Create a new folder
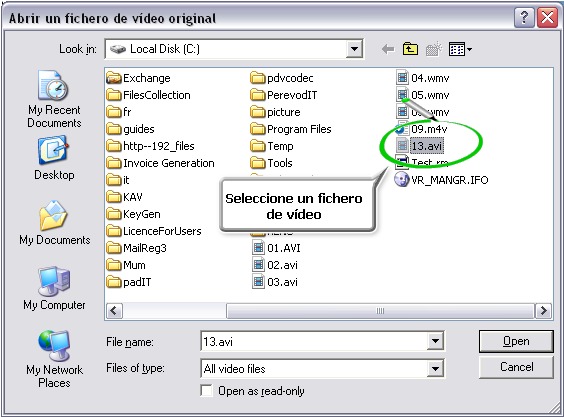 pos(433,49)
